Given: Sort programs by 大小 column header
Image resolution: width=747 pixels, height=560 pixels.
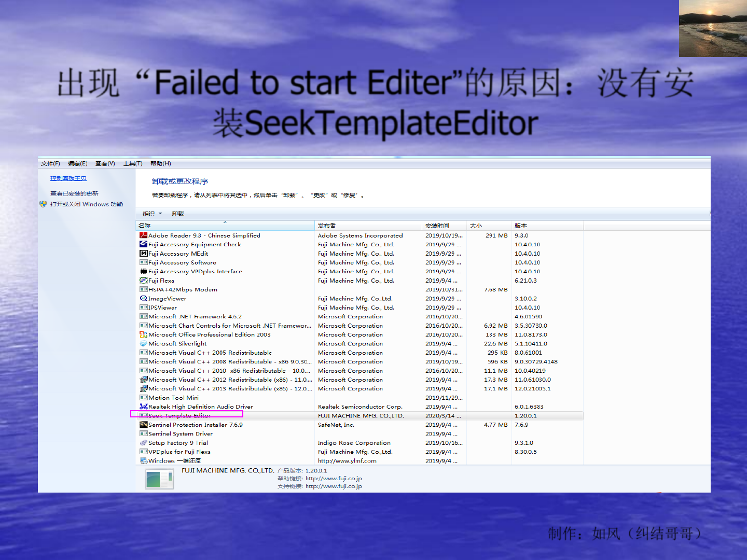Looking at the screenshot, I should (489, 226).
